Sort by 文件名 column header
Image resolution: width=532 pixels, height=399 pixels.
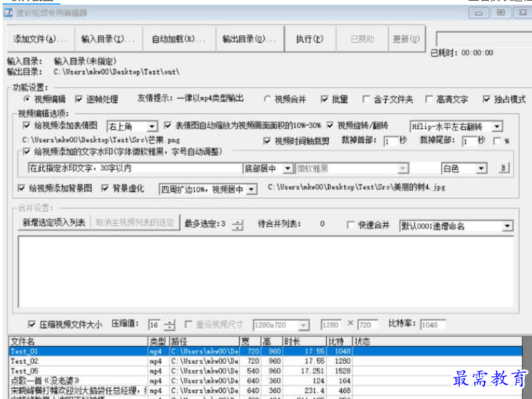[78, 341]
